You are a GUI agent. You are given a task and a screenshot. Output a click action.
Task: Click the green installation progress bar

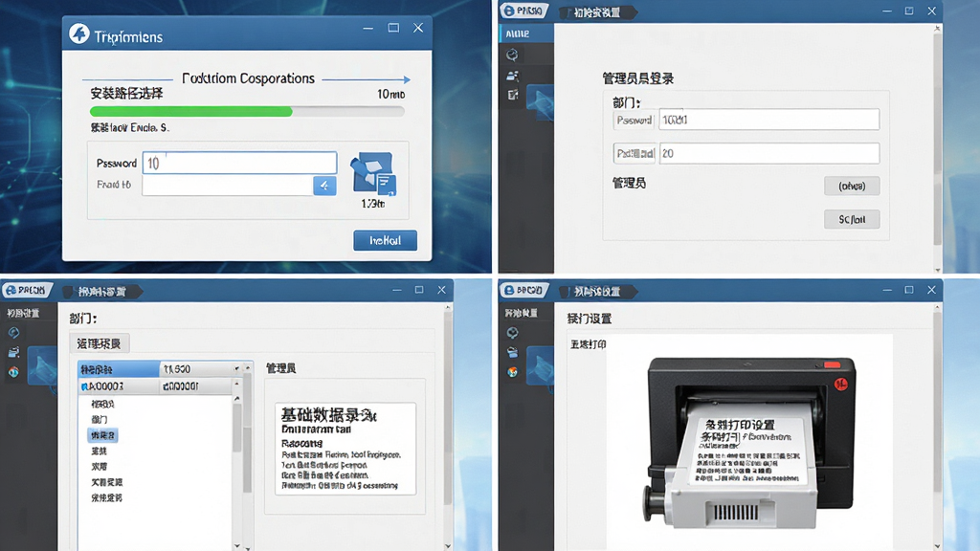247,112
